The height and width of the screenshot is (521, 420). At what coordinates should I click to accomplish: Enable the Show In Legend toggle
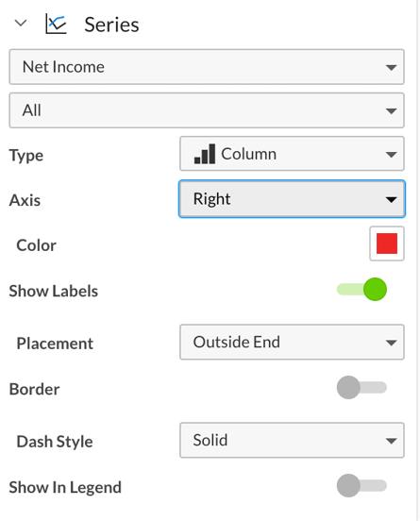tap(361, 486)
